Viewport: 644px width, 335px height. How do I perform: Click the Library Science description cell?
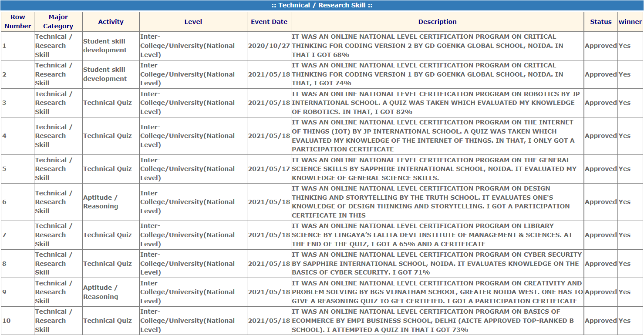coord(435,235)
